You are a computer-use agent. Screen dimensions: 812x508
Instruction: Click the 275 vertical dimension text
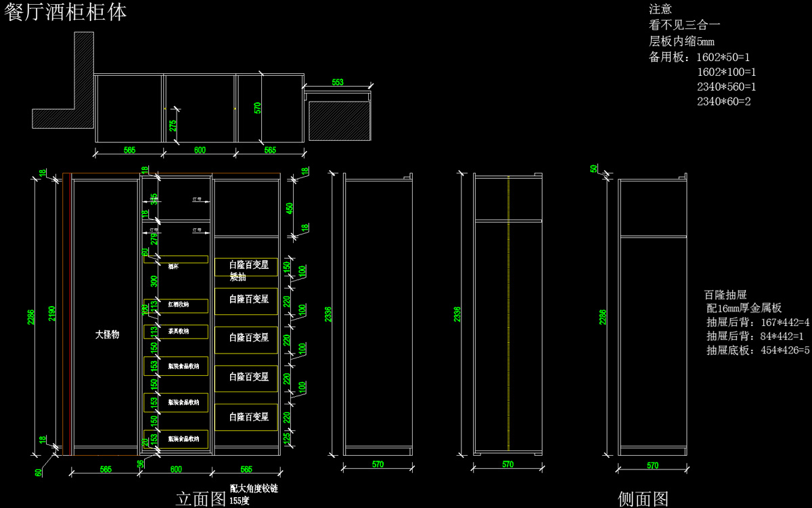(173, 125)
